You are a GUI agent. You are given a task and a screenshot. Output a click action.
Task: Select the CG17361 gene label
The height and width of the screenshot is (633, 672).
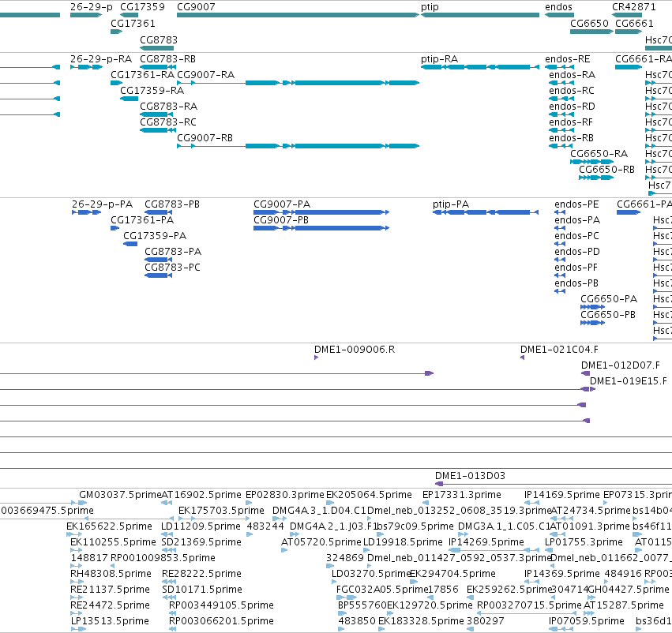click(x=133, y=24)
